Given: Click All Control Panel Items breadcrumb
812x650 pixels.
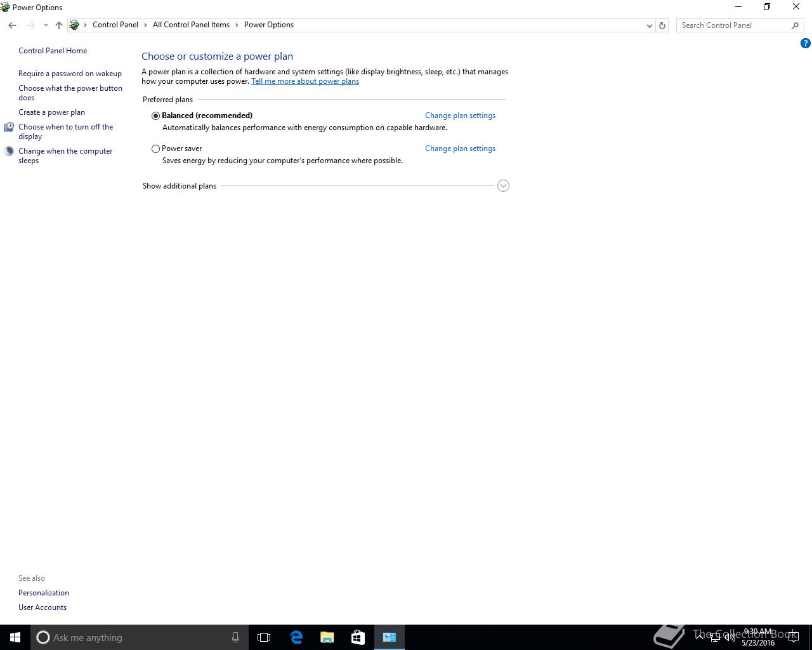Looking at the screenshot, I should (x=191, y=25).
